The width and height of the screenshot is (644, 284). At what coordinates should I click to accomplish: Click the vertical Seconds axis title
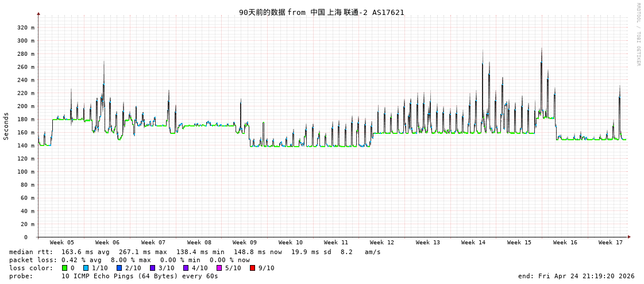6,126
